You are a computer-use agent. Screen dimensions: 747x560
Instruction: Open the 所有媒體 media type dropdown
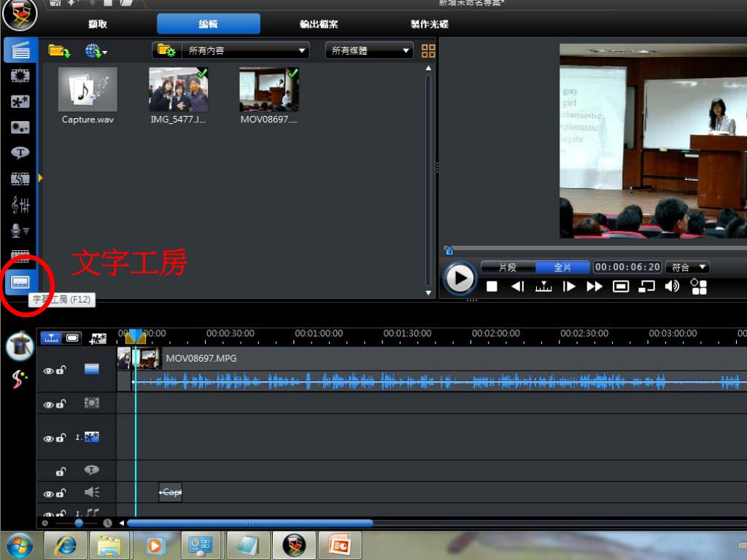(x=368, y=50)
